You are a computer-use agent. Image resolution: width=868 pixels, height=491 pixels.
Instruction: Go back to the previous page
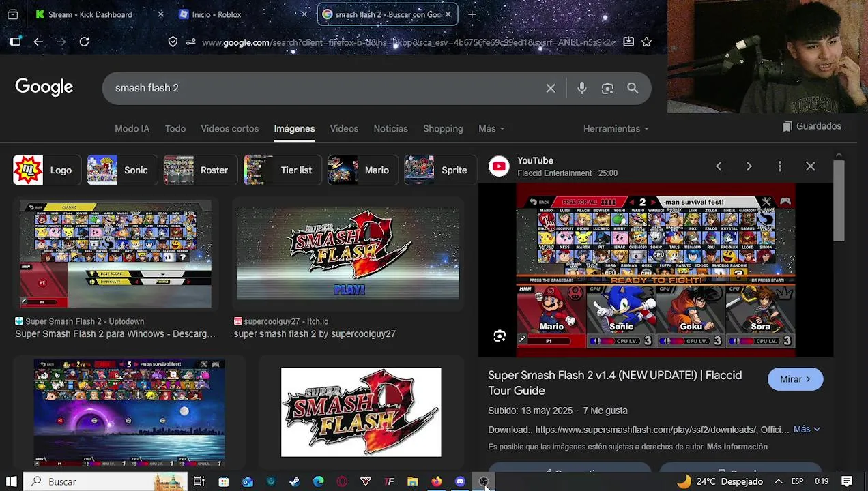38,42
